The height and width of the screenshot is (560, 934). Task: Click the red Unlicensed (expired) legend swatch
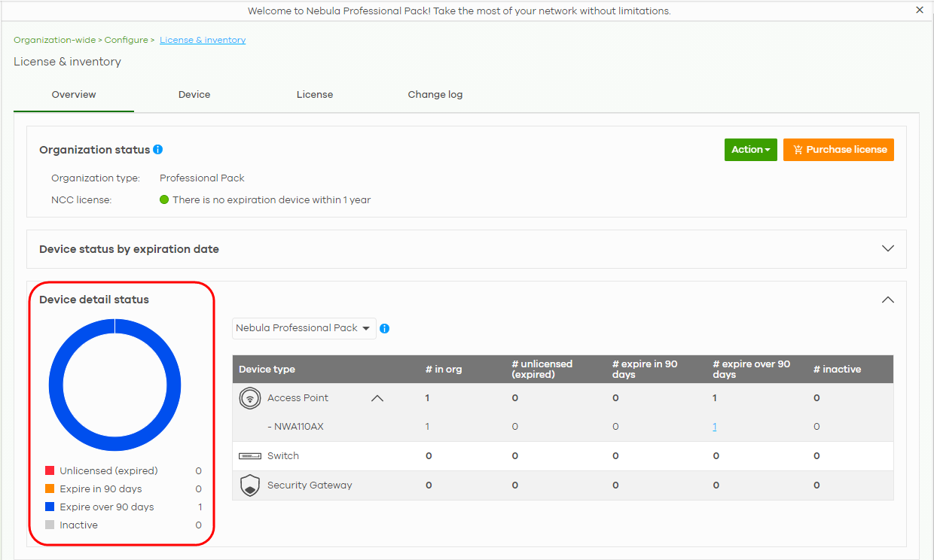pyautogui.click(x=50, y=470)
